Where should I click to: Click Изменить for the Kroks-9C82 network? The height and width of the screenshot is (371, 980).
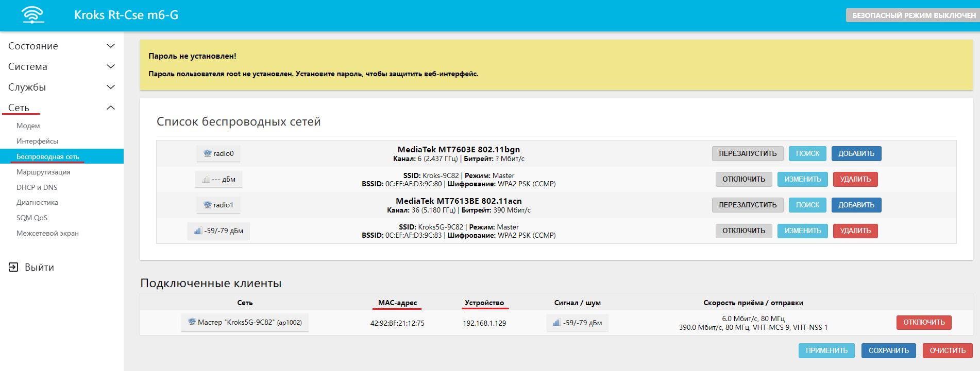pyautogui.click(x=803, y=179)
